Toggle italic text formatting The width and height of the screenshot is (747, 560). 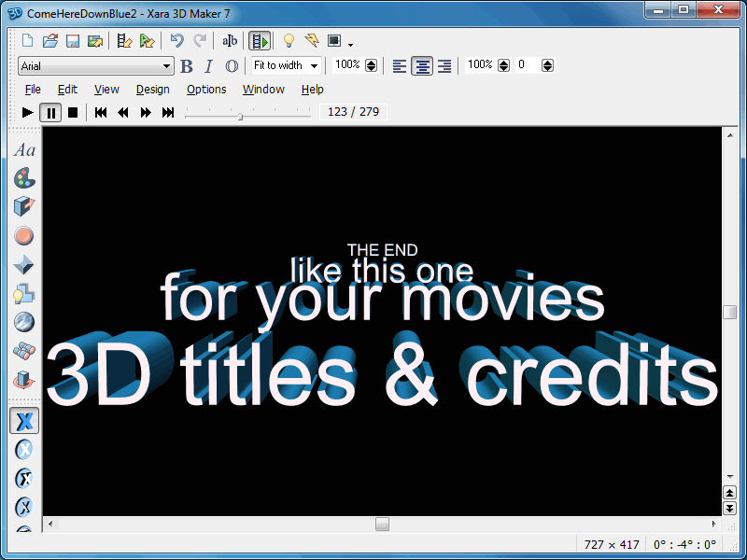coord(208,66)
